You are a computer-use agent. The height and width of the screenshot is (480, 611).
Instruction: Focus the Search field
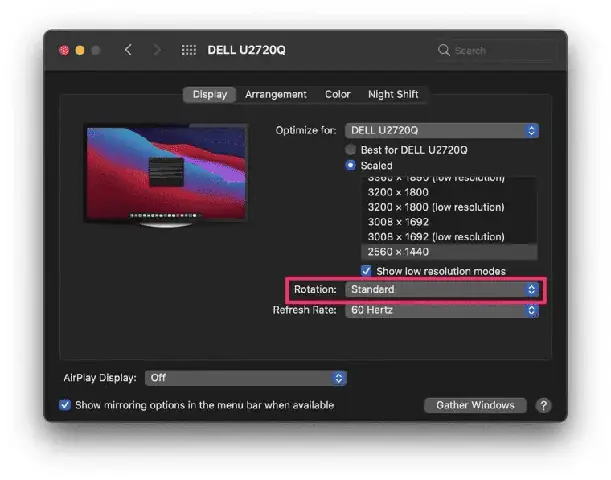[496, 50]
